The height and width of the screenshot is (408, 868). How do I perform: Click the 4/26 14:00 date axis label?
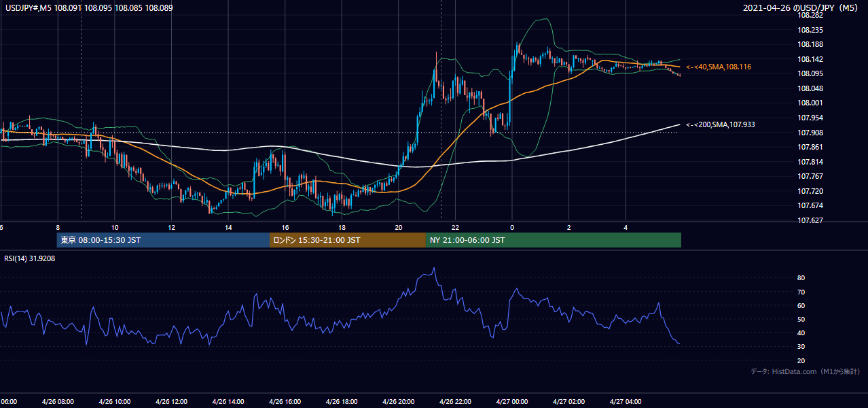point(228,402)
